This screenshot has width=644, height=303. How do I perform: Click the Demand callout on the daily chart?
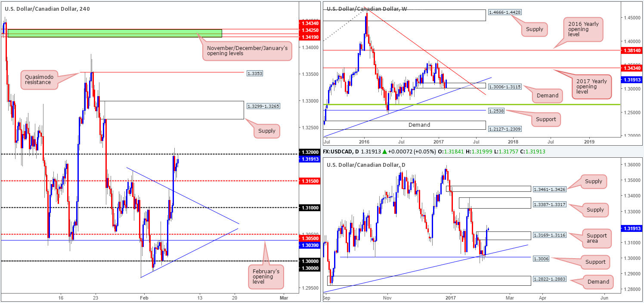(598, 281)
